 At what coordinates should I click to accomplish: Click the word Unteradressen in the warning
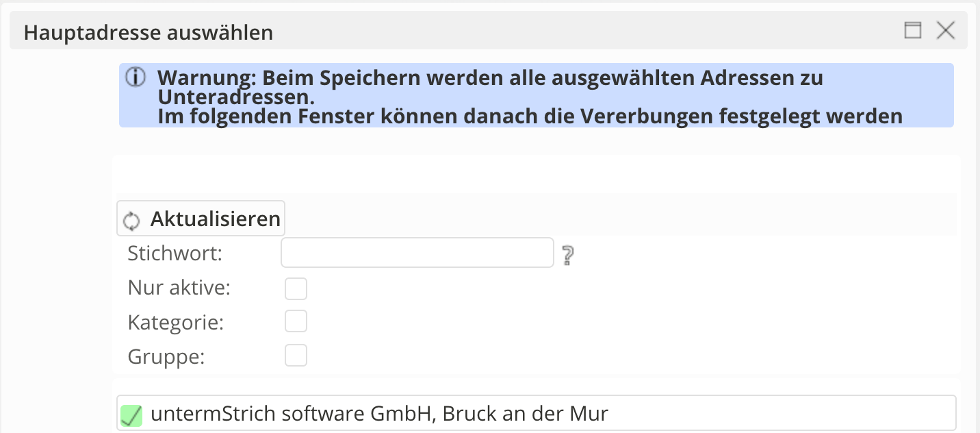coord(235,97)
